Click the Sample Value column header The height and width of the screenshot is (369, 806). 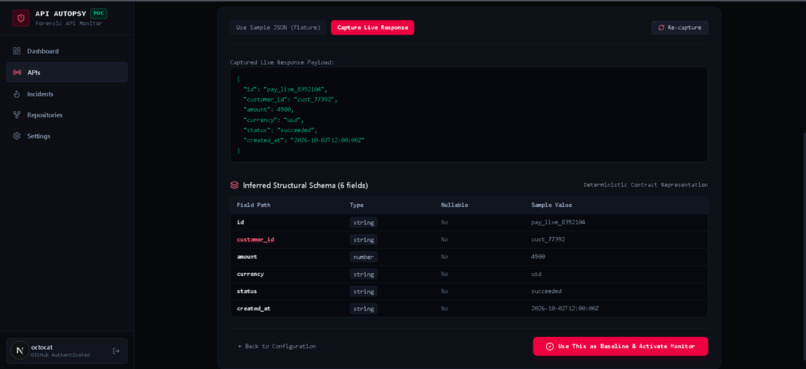552,205
